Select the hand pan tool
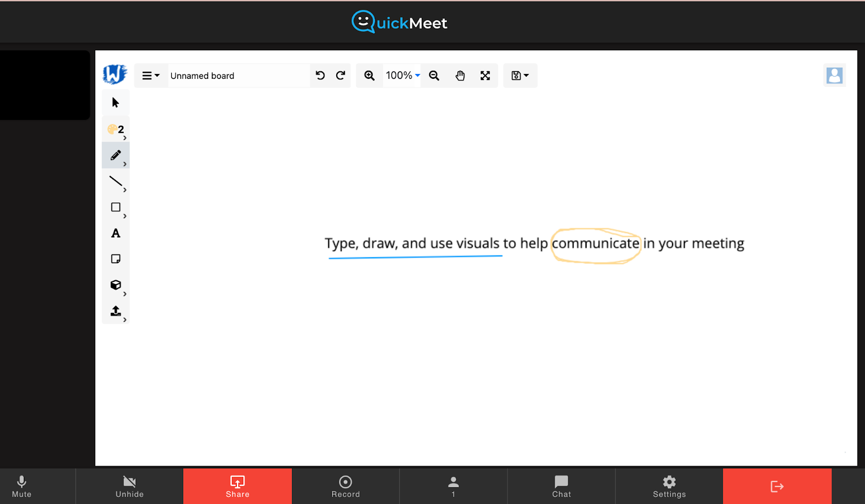The width and height of the screenshot is (865, 504). [x=460, y=76]
